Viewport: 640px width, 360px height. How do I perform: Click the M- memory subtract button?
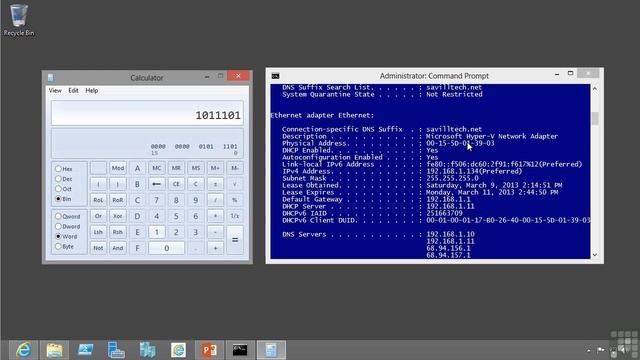[235, 168]
